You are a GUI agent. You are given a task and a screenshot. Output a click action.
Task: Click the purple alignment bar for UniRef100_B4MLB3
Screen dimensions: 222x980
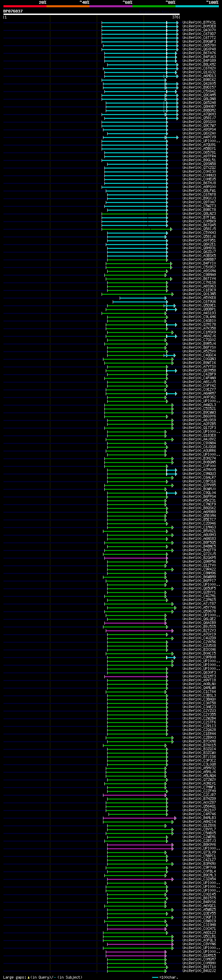point(139,818)
